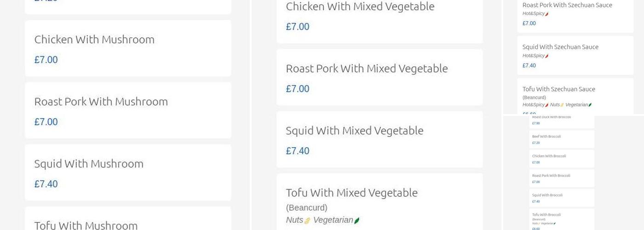The width and height of the screenshot is (644, 230).
Task: Pick Roast Pork With Mixed Vegetable
Action: 367,69
